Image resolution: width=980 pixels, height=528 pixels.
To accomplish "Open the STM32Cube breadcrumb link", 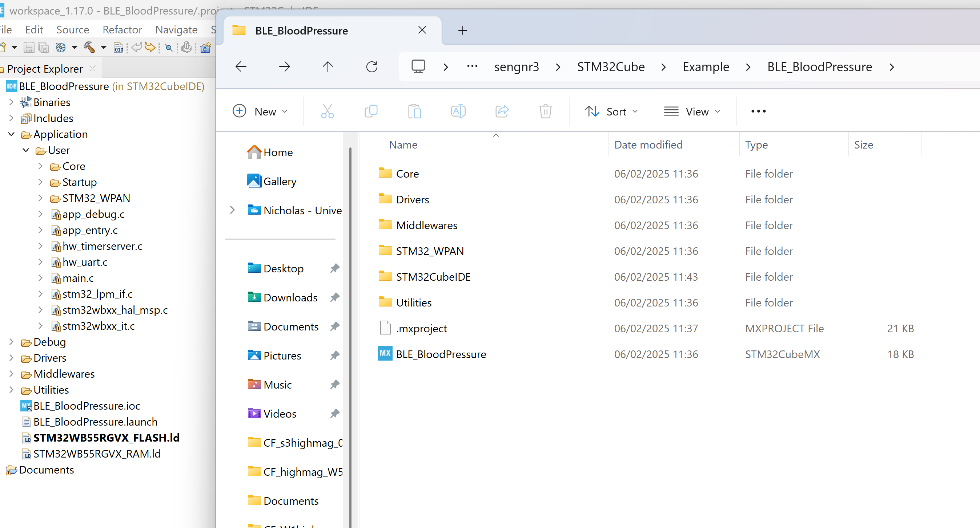I will 611,66.
